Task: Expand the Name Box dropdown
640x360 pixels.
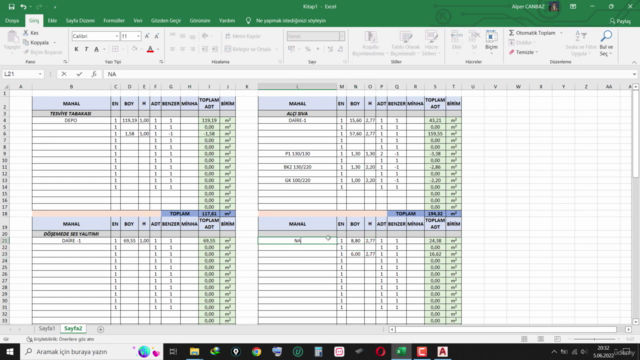Action: coord(40,74)
